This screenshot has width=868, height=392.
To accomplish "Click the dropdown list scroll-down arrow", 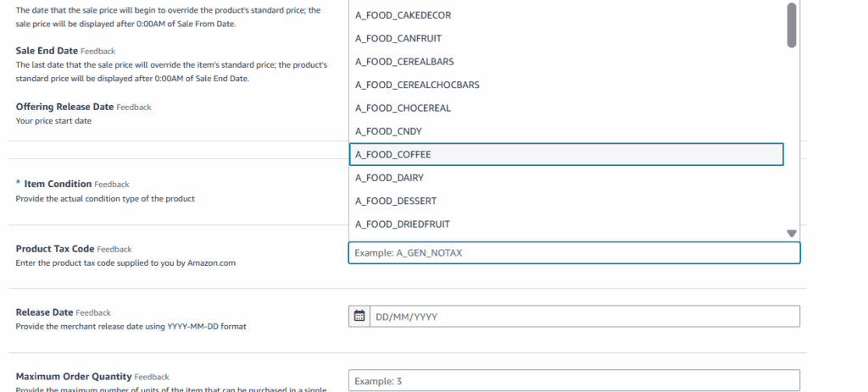I will [792, 233].
